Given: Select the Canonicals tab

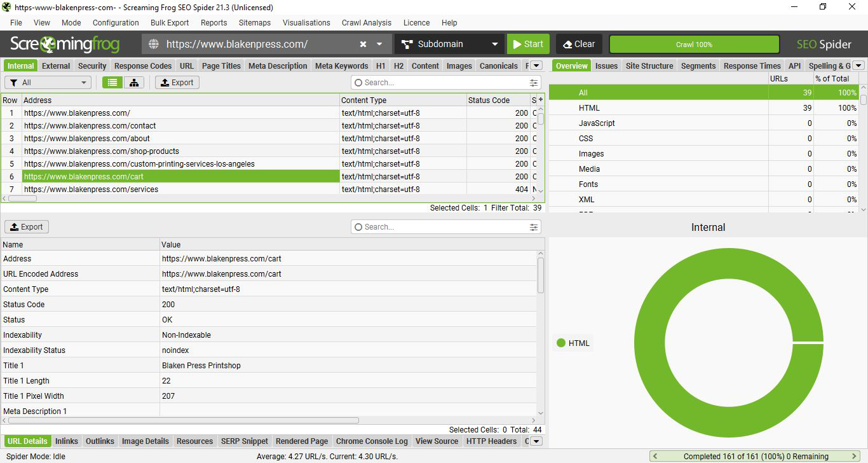Looking at the screenshot, I should pyautogui.click(x=499, y=66).
